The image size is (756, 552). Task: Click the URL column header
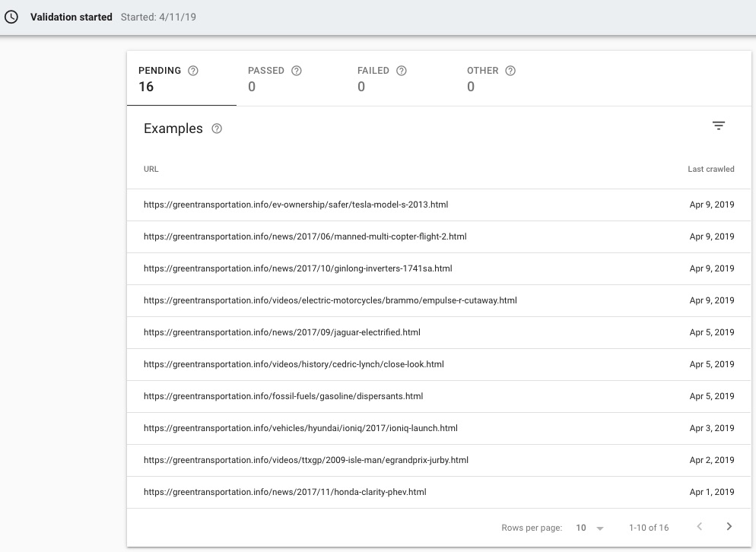pos(151,170)
